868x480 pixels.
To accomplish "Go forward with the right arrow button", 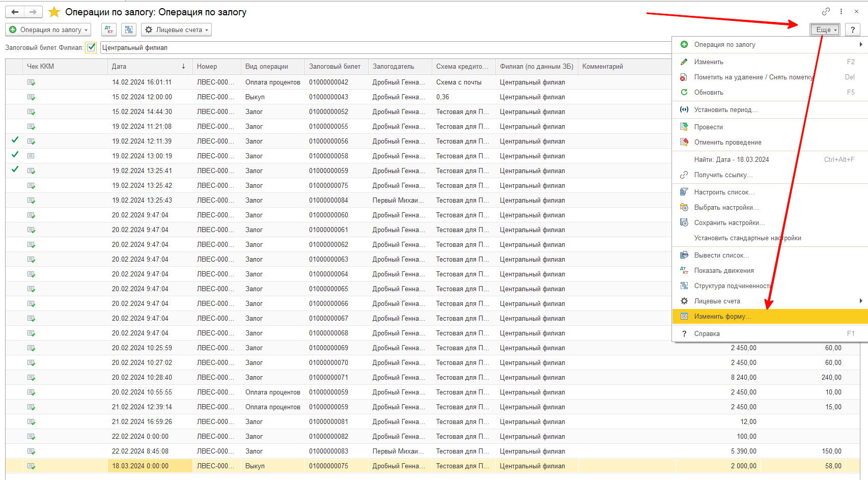I will click(x=33, y=12).
